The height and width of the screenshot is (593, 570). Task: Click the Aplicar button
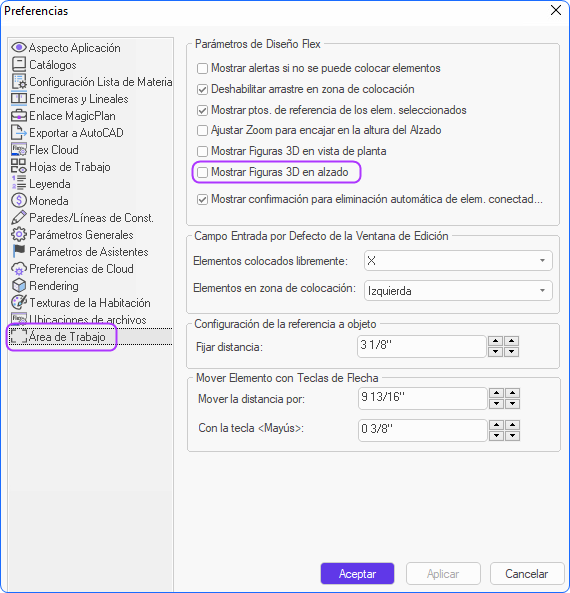[x=443, y=574]
